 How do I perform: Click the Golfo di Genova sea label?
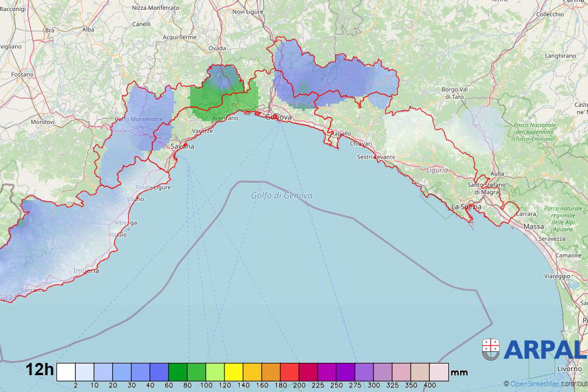coord(281,195)
